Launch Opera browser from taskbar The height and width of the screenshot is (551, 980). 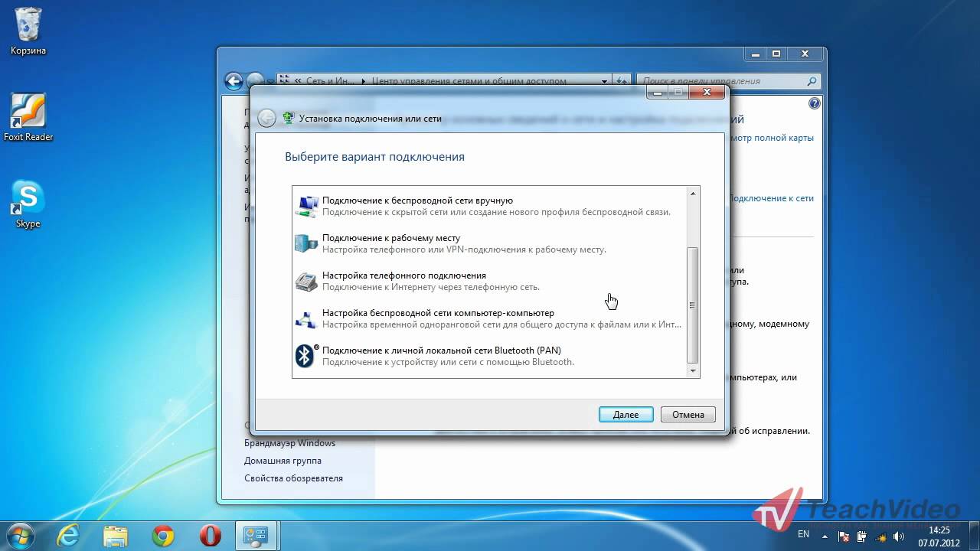pyautogui.click(x=210, y=536)
